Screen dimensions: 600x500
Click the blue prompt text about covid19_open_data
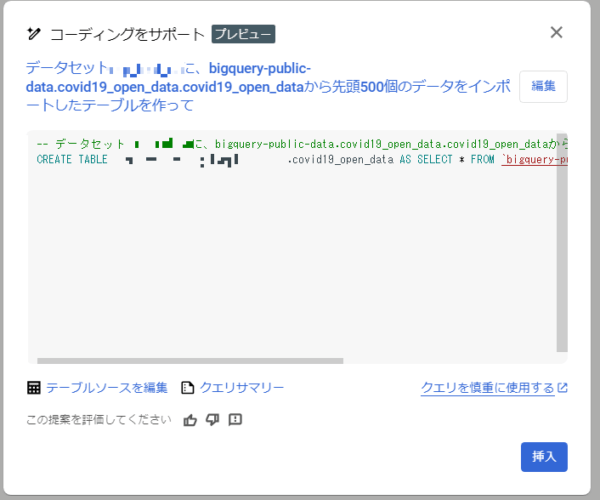268,86
